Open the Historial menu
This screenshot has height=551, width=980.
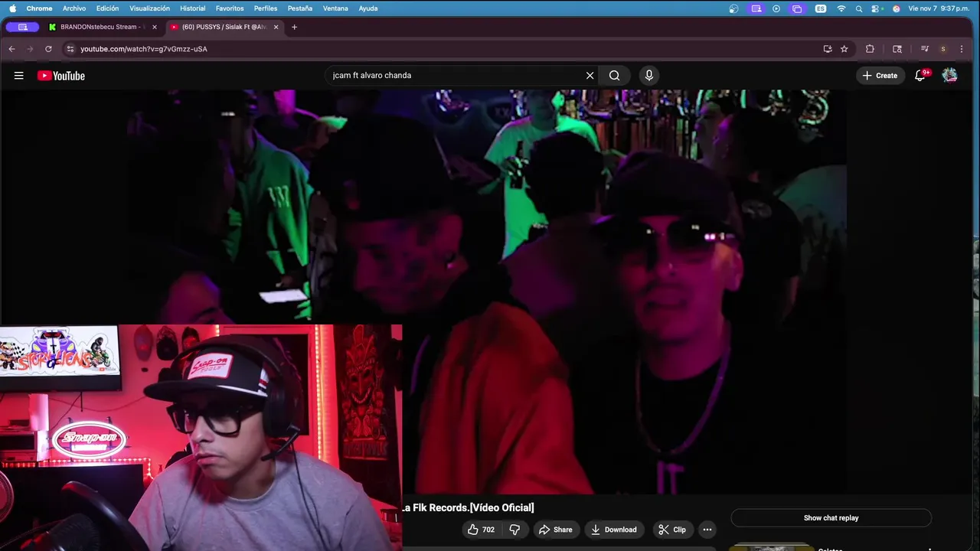192,8
